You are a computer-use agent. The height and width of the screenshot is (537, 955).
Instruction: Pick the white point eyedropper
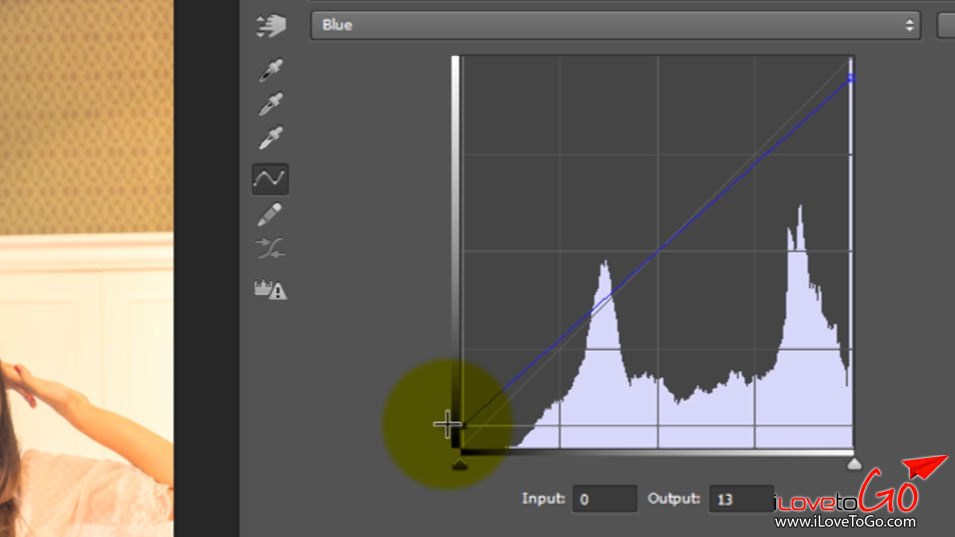(x=270, y=138)
